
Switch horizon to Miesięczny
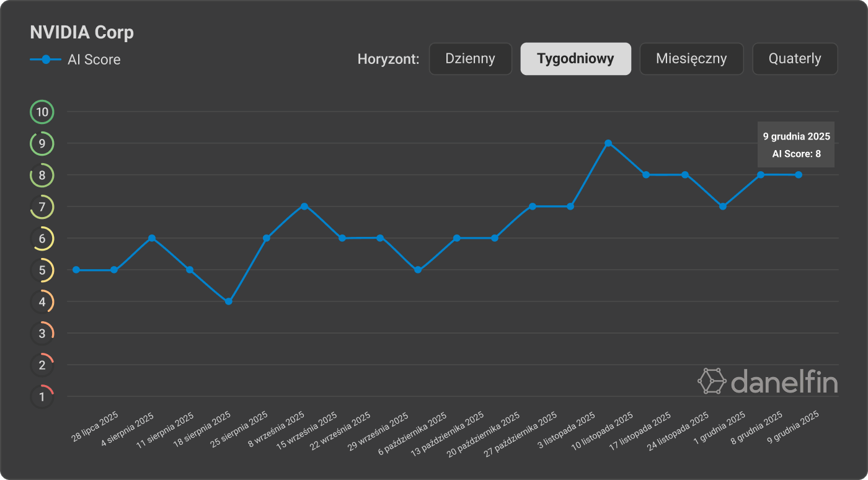coord(691,59)
